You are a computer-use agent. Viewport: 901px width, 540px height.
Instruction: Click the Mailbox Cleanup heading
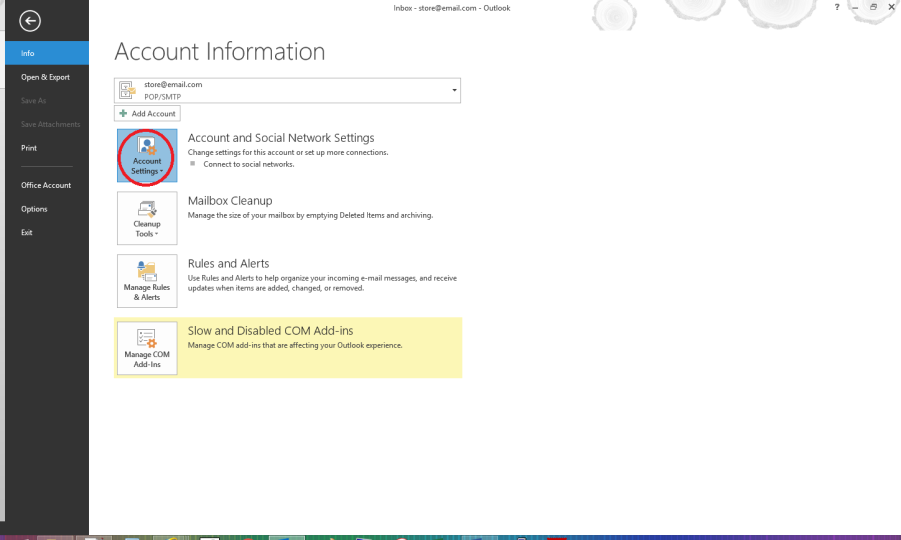point(230,200)
